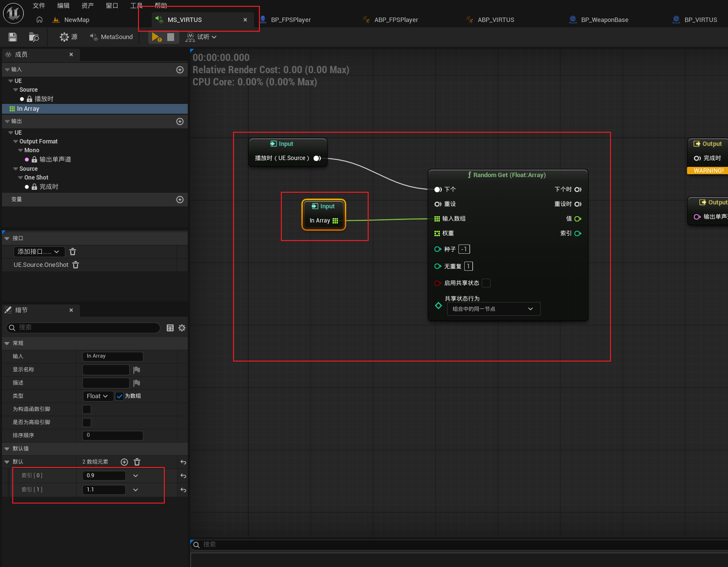
Task: Open details view options table icon
Action: (x=170, y=328)
